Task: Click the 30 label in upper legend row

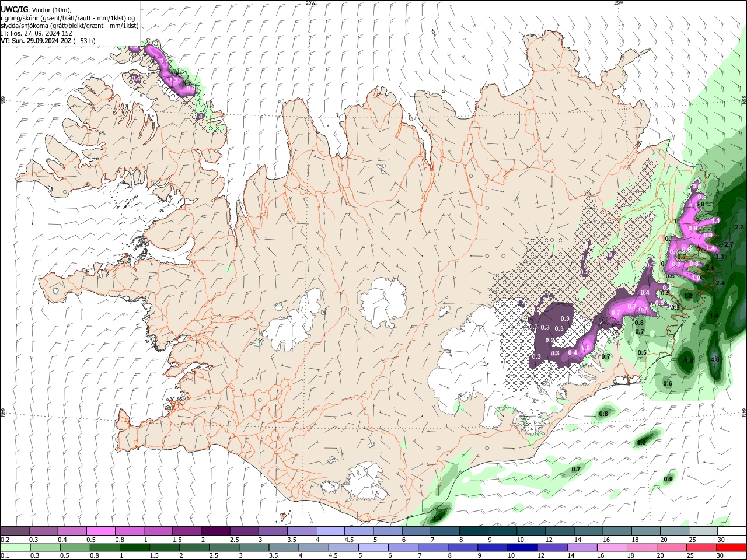Action: pyautogui.click(x=721, y=540)
